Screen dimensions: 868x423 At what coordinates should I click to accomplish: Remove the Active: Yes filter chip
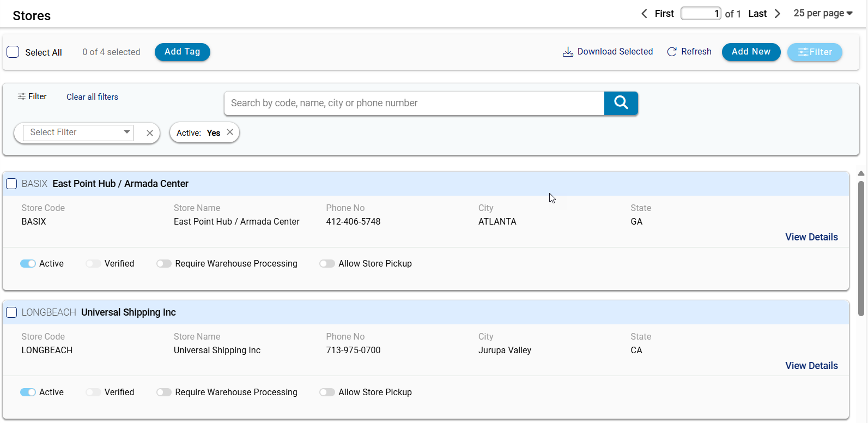coord(230,132)
